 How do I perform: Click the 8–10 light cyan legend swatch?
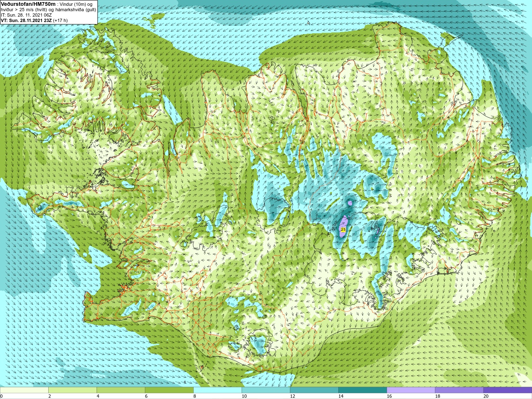pos(217,390)
